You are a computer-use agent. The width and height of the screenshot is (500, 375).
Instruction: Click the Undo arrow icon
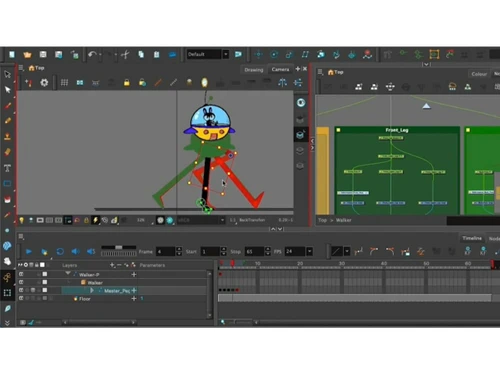(x=92, y=55)
